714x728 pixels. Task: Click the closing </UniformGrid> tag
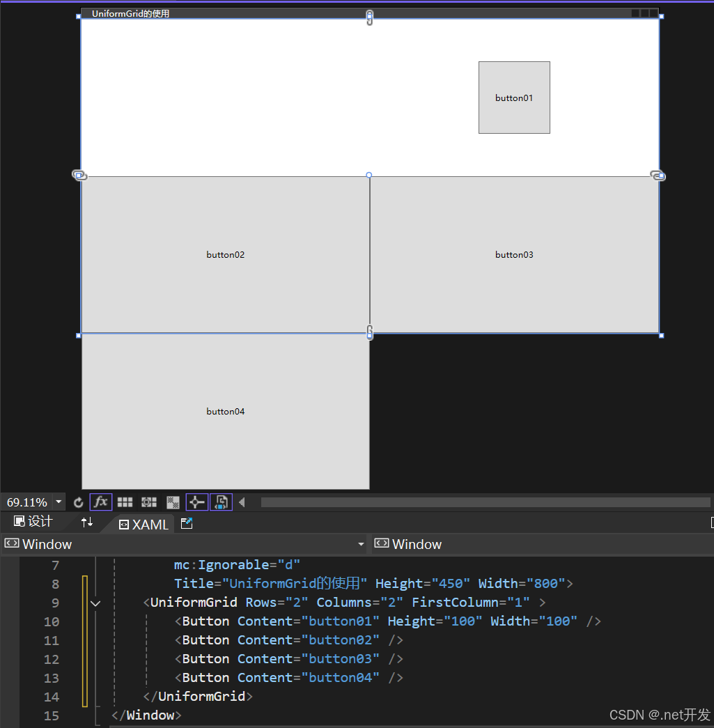point(199,697)
